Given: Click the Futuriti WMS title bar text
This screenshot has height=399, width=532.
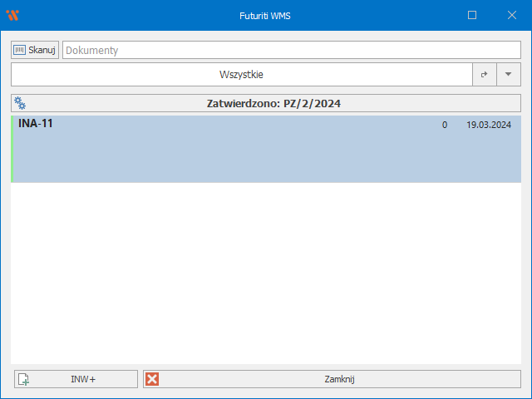Looking at the screenshot, I should pos(265,15).
